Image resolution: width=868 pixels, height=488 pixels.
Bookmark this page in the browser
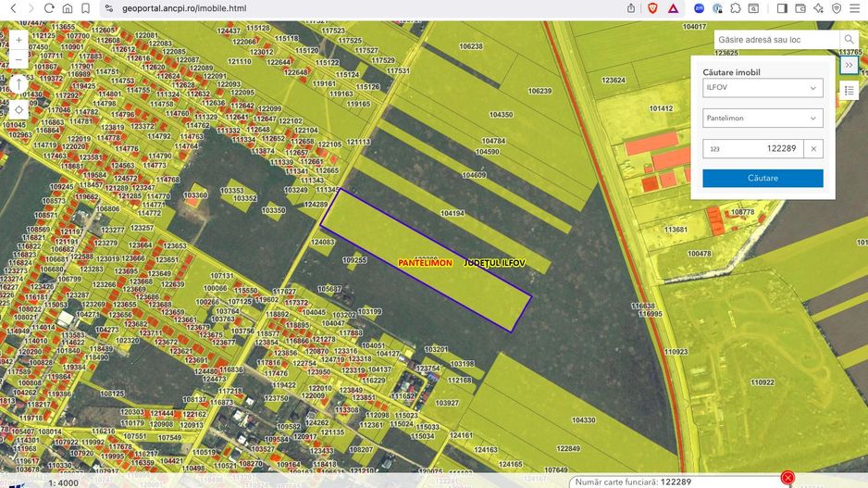point(86,7)
